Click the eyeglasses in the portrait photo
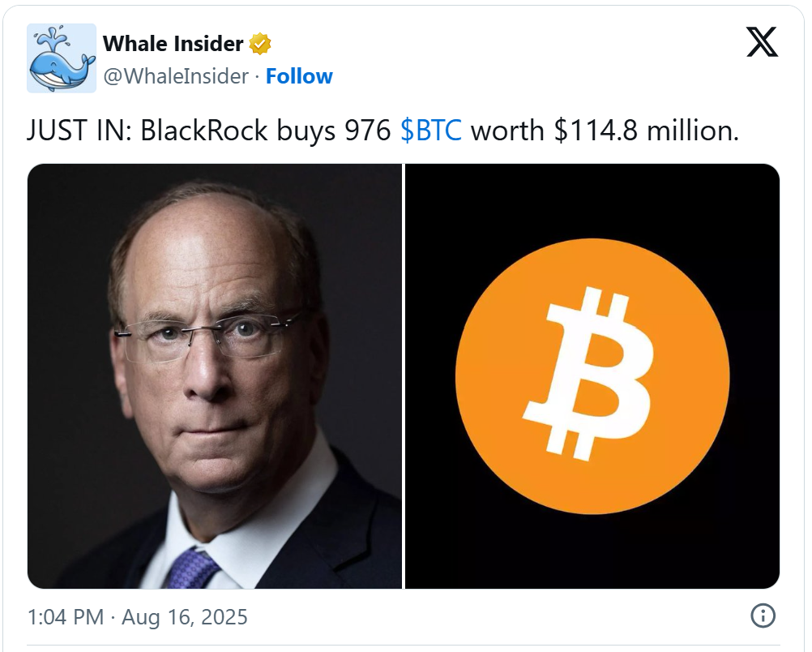This screenshot has height=652, width=812. pyautogui.click(x=206, y=337)
